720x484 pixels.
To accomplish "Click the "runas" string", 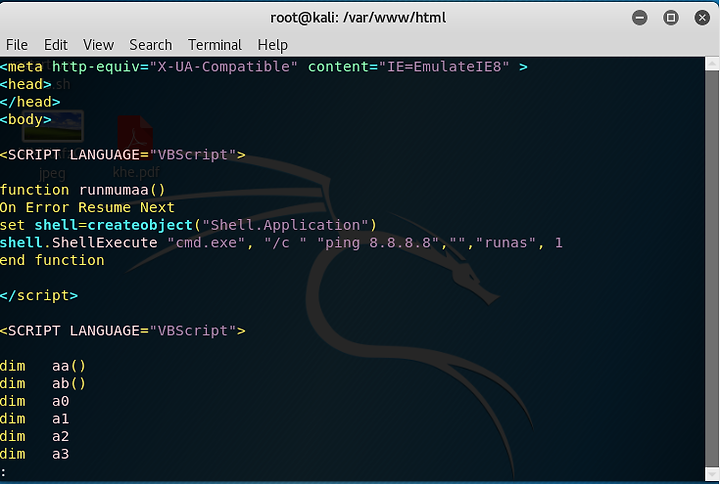I will 506,242.
